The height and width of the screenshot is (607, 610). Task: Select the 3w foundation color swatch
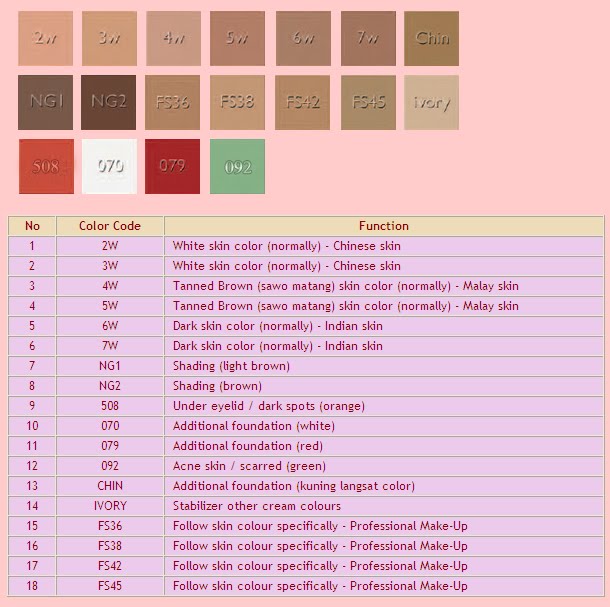pos(109,38)
